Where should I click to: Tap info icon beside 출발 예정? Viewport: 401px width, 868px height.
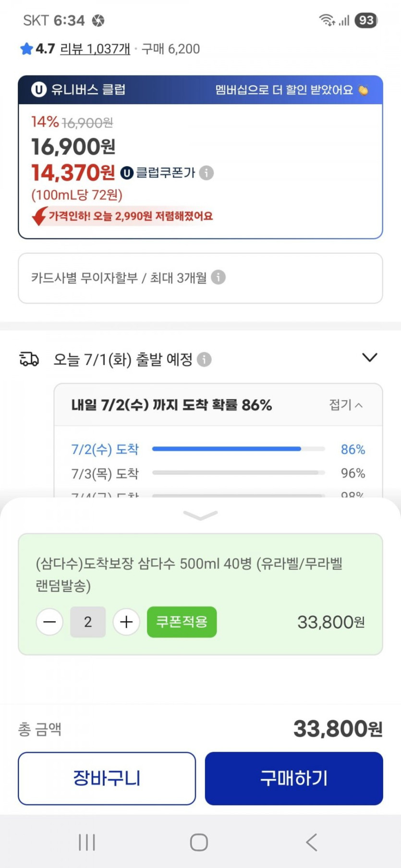click(204, 359)
